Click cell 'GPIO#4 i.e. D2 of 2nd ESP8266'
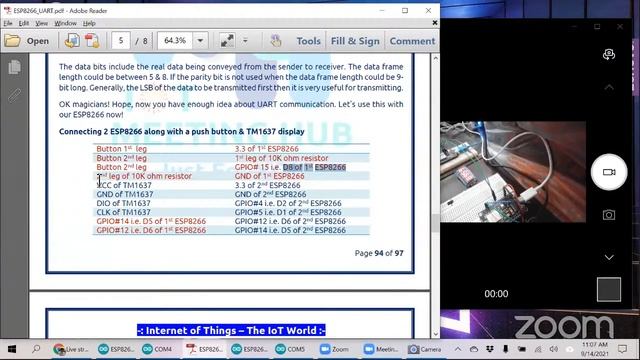Screen dimensions: 640x360 click(288, 203)
